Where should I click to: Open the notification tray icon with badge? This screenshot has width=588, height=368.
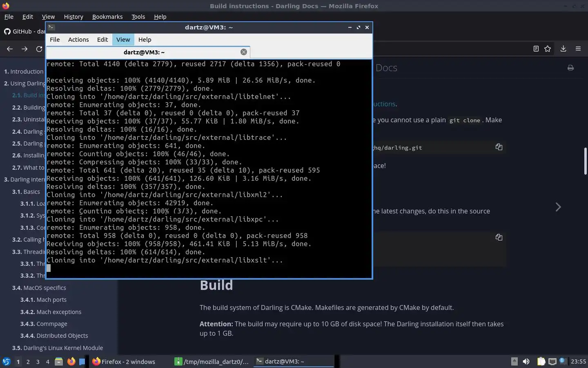tap(563, 361)
